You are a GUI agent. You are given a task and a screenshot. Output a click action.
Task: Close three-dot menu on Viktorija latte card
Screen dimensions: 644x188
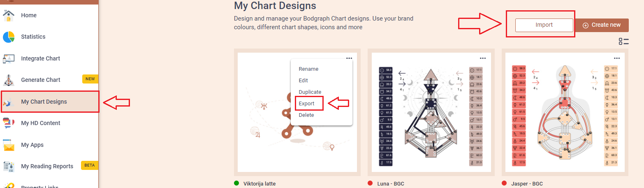pos(349,58)
